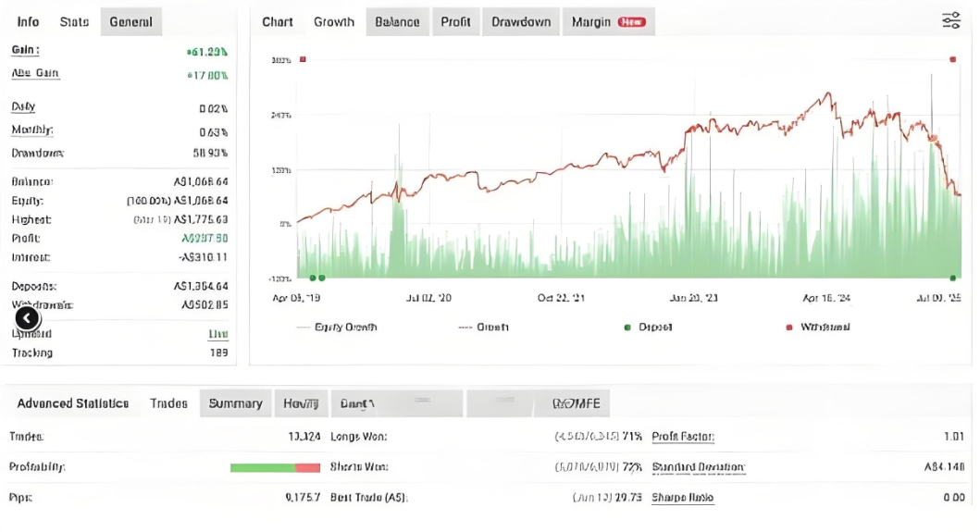Click the Jul 02, '20 axis date
Image resolution: width=980 pixels, height=532 pixels.
pos(428,298)
